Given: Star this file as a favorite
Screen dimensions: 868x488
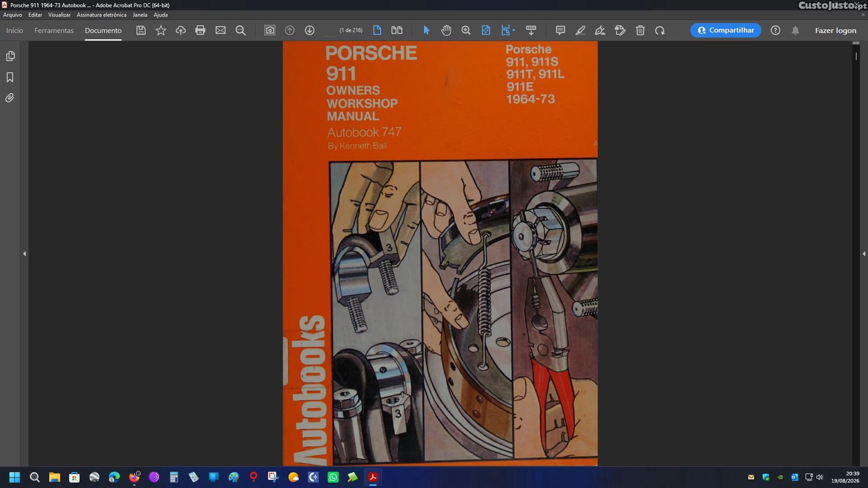Looking at the screenshot, I should [x=161, y=30].
